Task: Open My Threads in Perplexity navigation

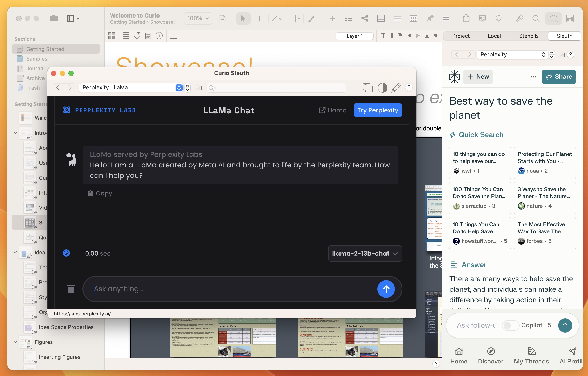Action: coord(531,356)
